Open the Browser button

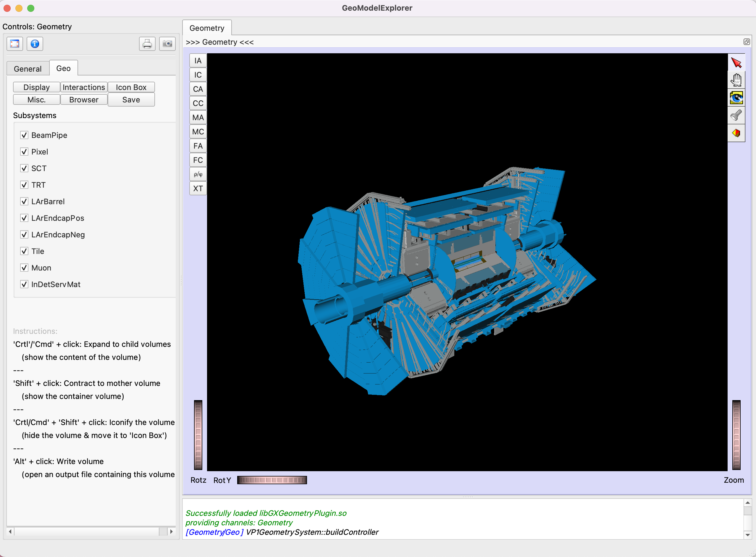click(84, 100)
